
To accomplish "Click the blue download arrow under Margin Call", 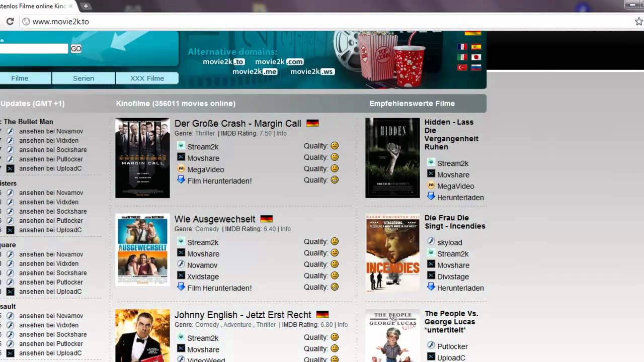I will [x=181, y=180].
